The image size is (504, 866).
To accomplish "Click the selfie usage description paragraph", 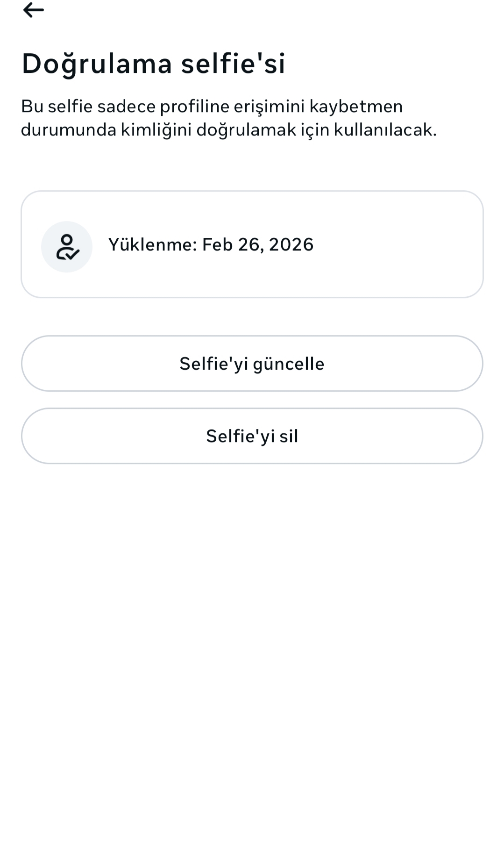I will point(228,118).
